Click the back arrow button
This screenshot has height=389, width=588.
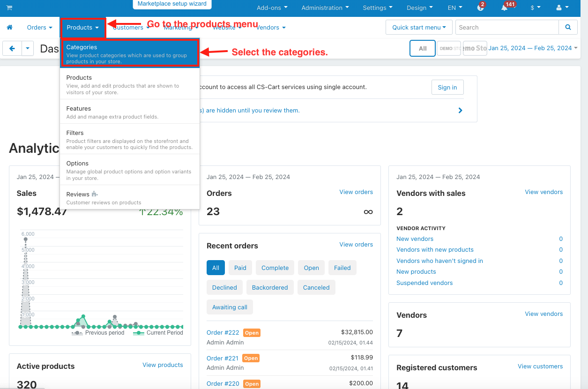[x=12, y=48]
